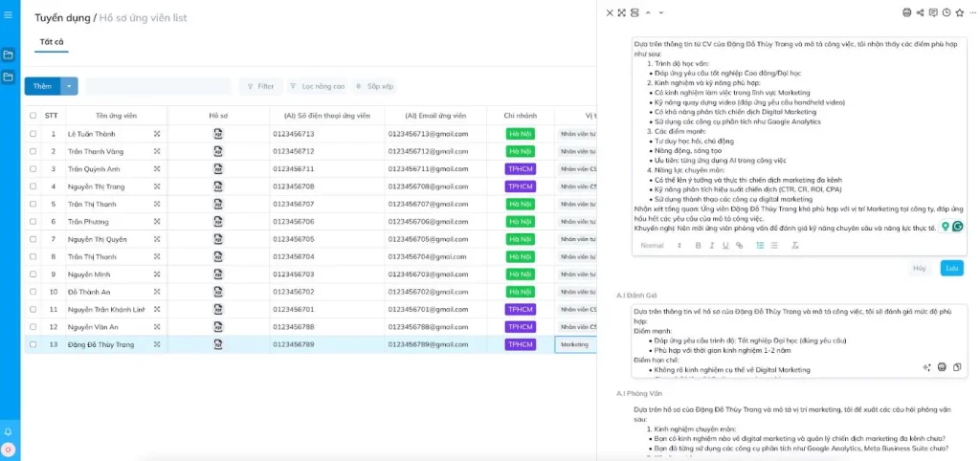Check the checkbox for row 4 Nguyễn Thị Trang
The image size is (980, 461).
coord(33,187)
